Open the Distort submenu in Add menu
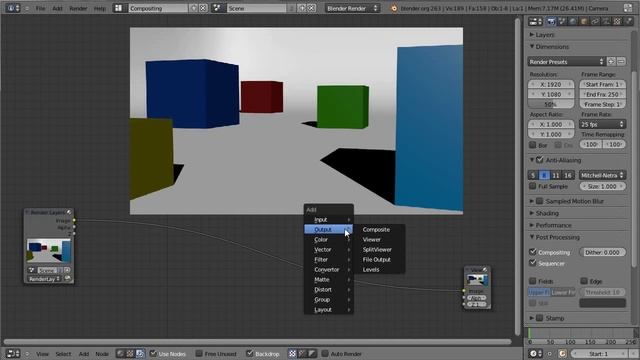 click(x=329, y=289)
